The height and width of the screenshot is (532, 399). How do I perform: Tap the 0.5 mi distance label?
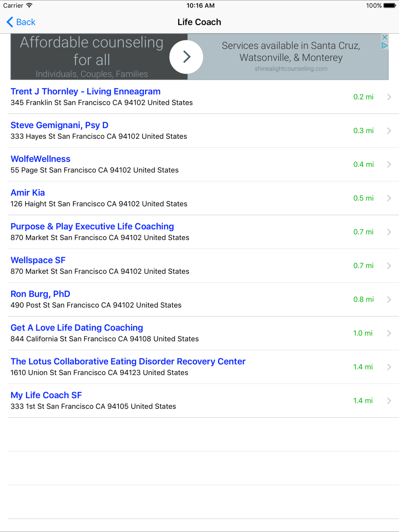[363, 198]
